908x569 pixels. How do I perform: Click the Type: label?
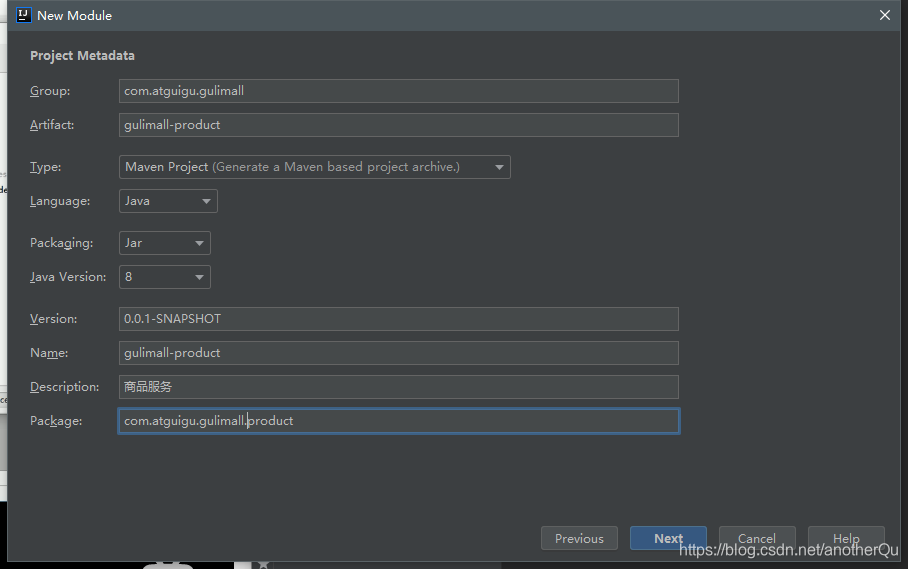pos(45,167)
